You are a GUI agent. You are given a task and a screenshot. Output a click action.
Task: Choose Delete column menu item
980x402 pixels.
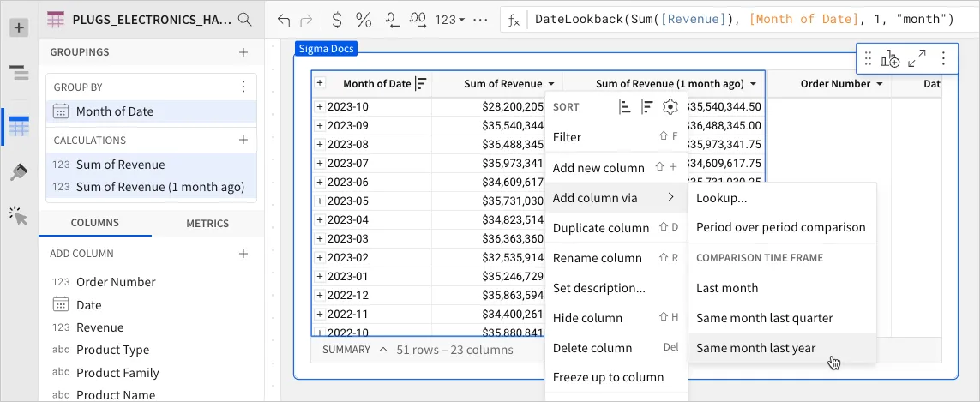616,348
